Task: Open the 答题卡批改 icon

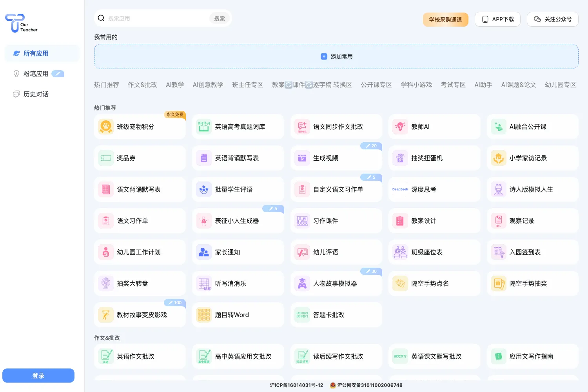Action: (302, 315)
